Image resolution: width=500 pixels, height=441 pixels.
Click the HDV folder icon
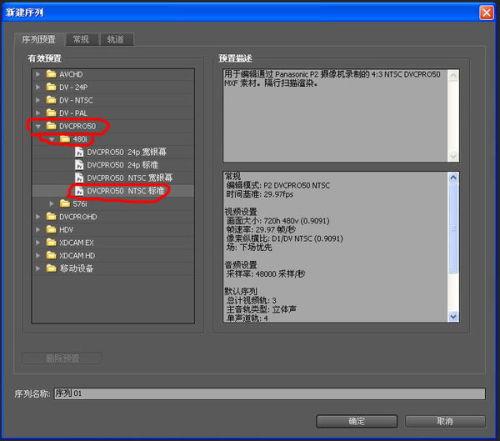click(x=51, y=229)
